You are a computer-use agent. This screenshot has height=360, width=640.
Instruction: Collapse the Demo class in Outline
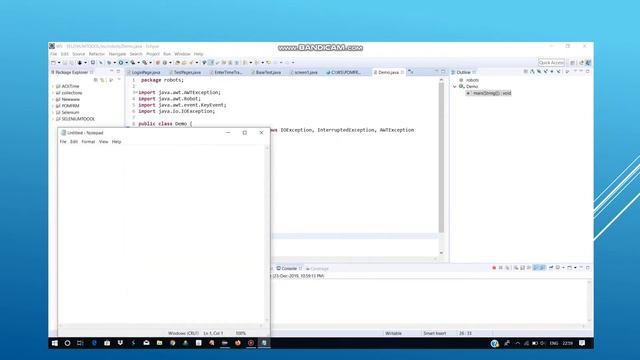click(x=455, y=87)
